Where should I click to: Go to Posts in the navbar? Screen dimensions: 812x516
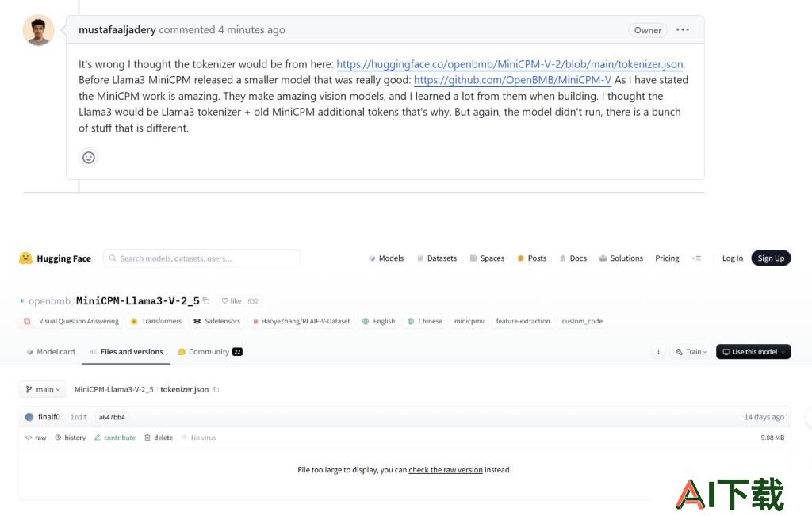tap(532, 258)
